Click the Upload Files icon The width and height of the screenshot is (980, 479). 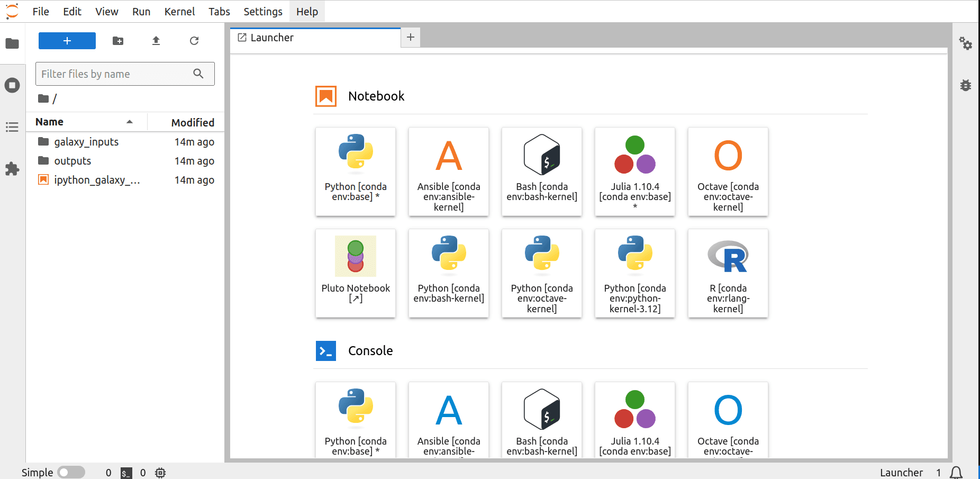coord(156,41)
